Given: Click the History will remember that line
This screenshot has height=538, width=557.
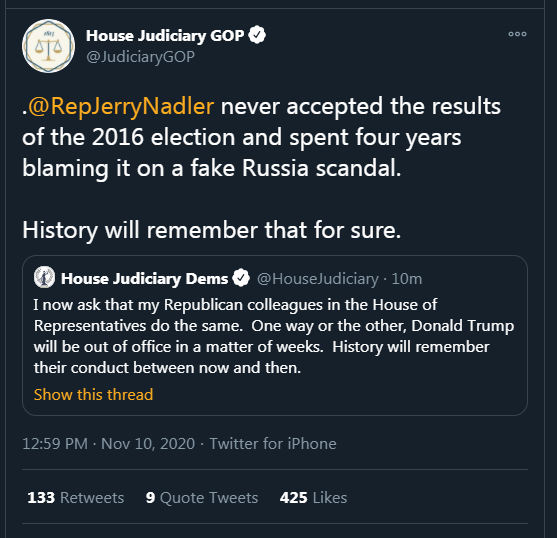Looking at the screenshot, I should tap(212, 230).
